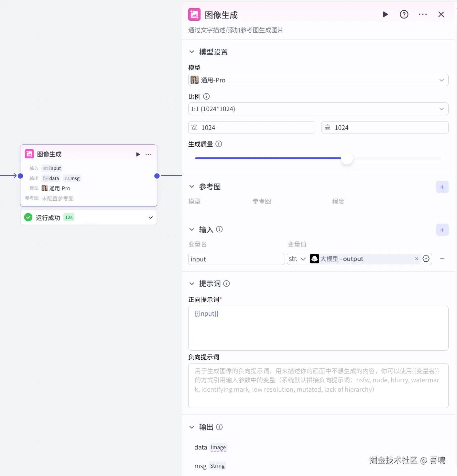The height and width of the screenshot is (476, 457).
Task: Click the Image type tag next to data
Action: (218, 448)
